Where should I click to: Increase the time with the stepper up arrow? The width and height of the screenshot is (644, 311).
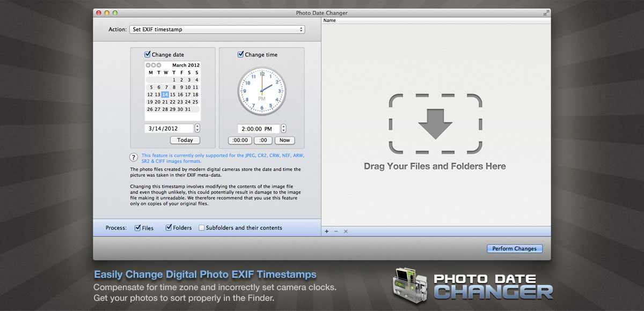(x=283, y=127)
